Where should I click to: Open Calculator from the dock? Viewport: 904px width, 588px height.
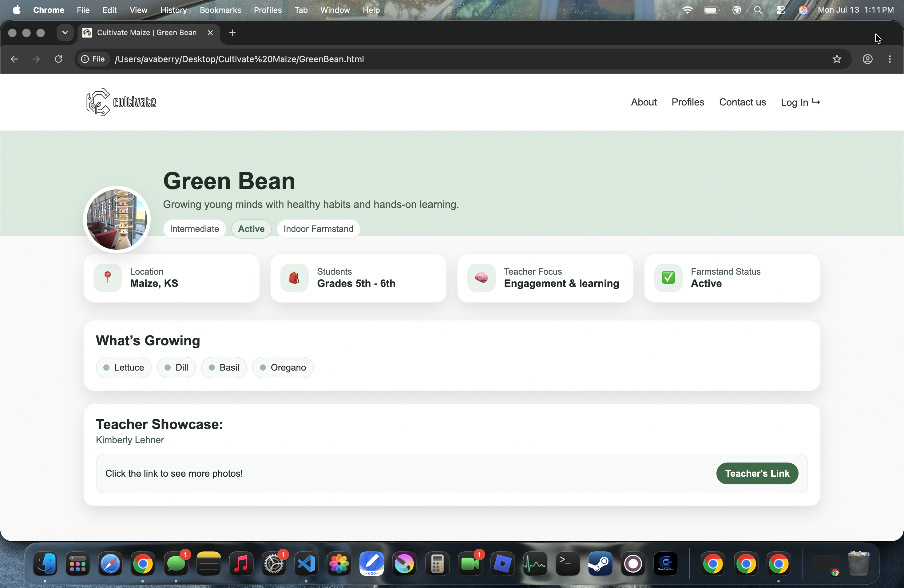click(437, 564)
